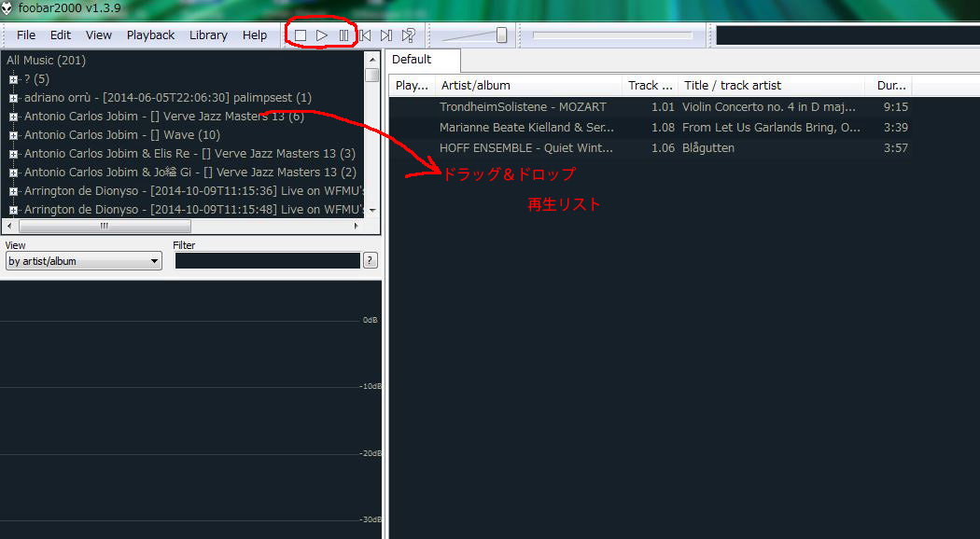Click the library tree vertical scrollbar thumb
This screenshot has height=539, width=980.
point(372,75)
